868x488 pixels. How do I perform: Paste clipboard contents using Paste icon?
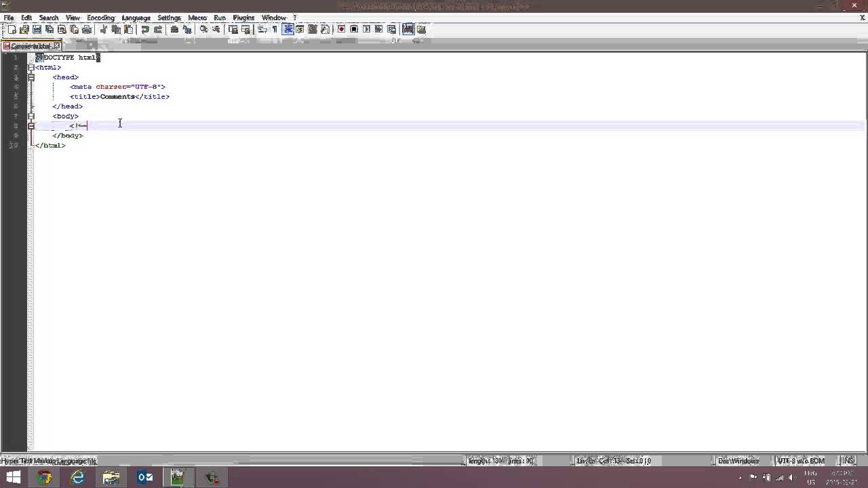129,29
